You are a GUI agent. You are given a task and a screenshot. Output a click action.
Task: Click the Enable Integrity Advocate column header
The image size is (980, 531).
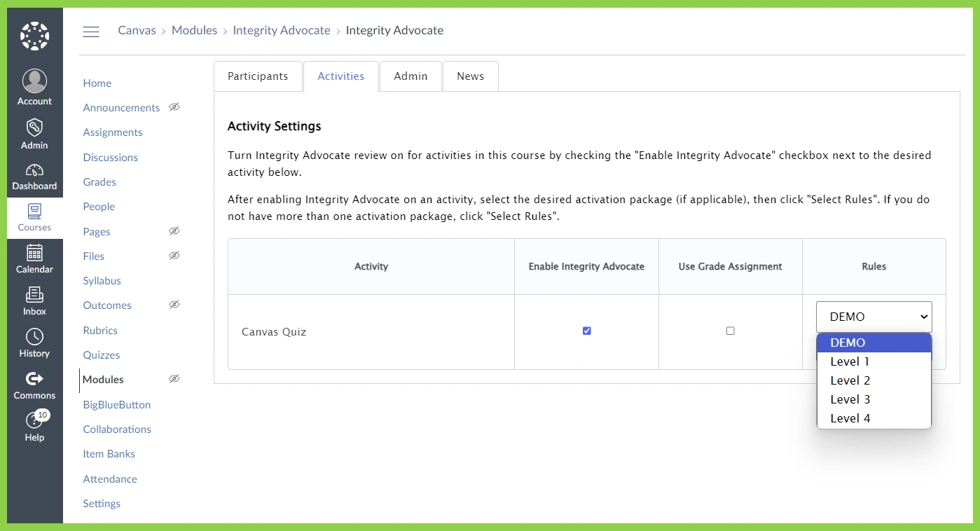(x=586, y=266)
